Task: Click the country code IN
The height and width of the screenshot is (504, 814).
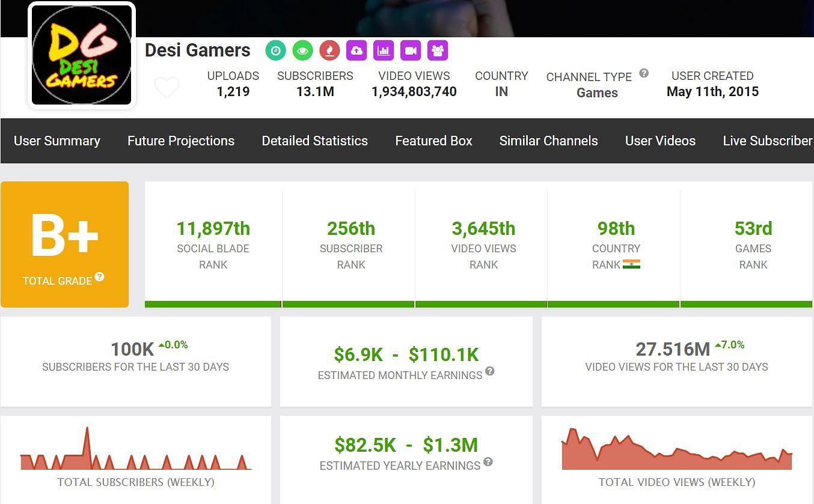Action: click(x=501, y=92)
